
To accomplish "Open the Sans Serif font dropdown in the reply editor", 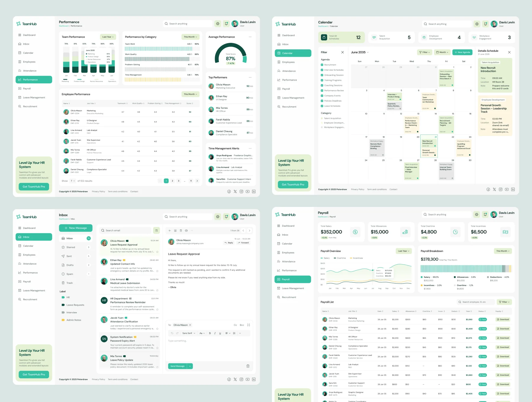I will coord(189,333).
